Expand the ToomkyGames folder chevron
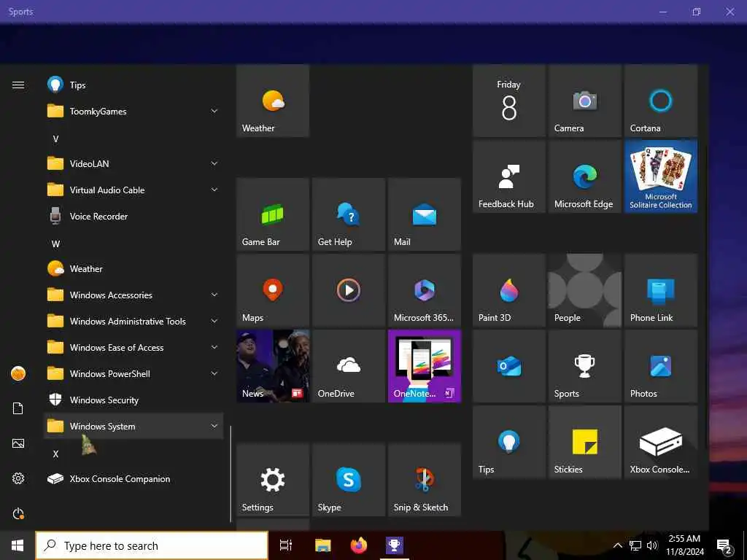Image resolution: width=747 pixels, height=560 pixels. (214, 111)
